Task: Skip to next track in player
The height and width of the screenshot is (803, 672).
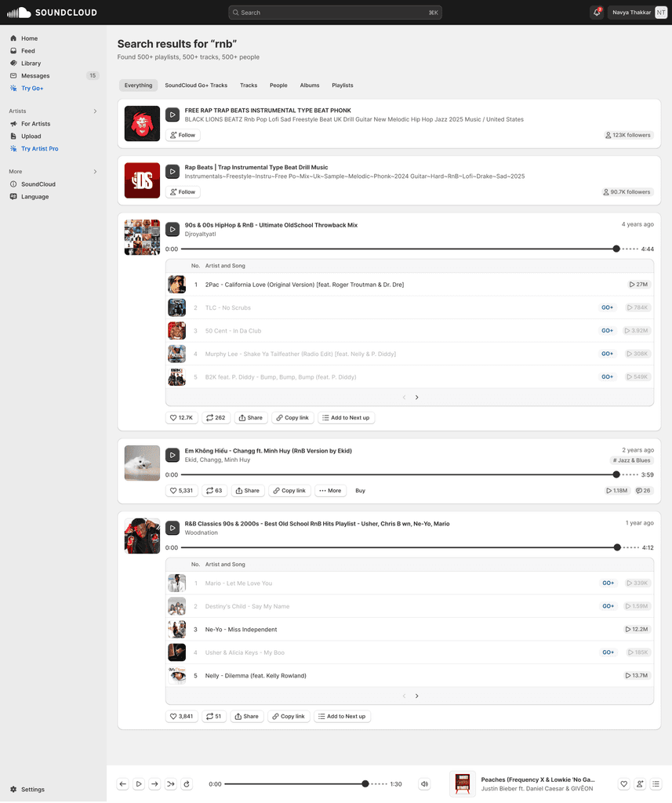Action: coord(154,784)
